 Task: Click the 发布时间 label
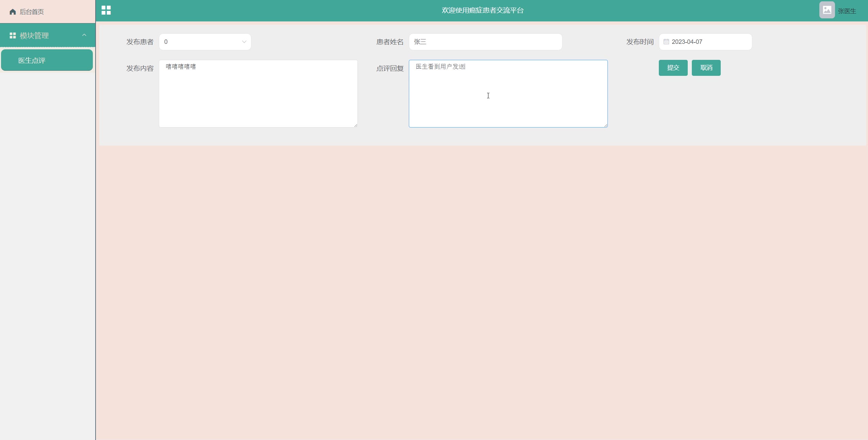coord(640,42)
